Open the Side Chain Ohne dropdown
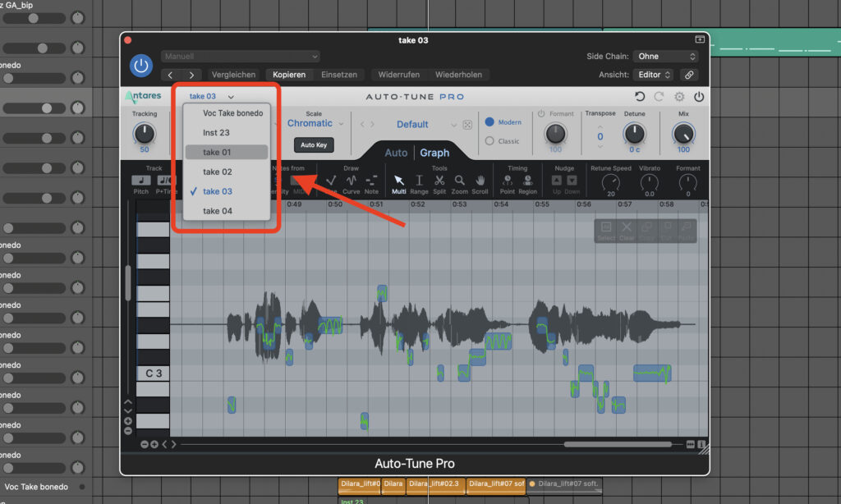The image size is (841, 504). tap(665, 57)
